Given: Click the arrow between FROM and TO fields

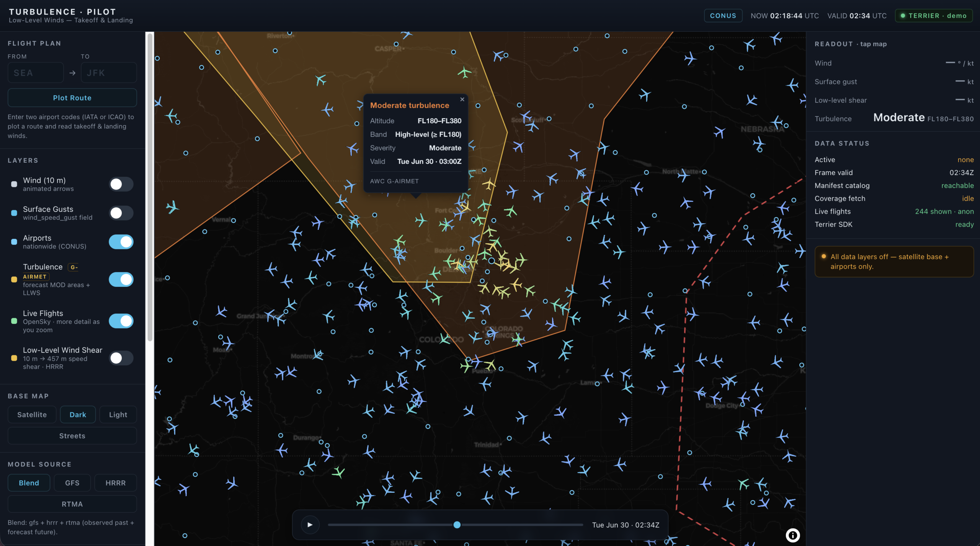Looking at the screenshot, I should click(72, 73).
